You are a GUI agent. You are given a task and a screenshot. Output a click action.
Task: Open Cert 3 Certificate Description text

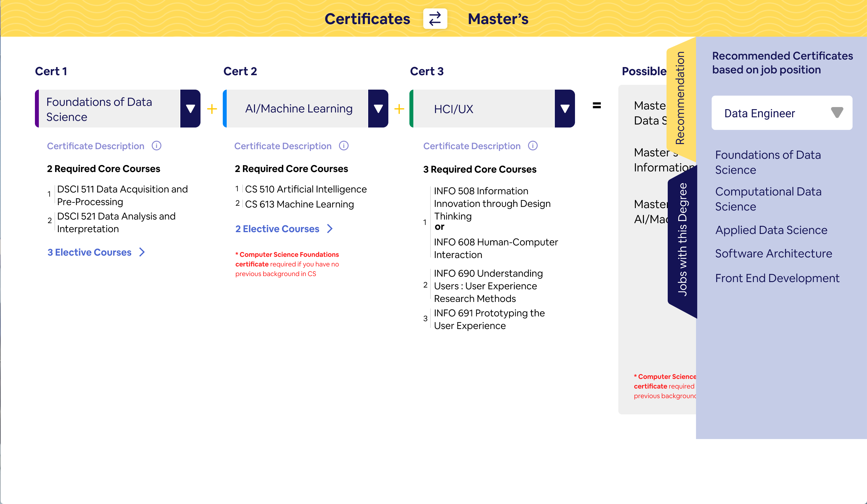(472, 146)
